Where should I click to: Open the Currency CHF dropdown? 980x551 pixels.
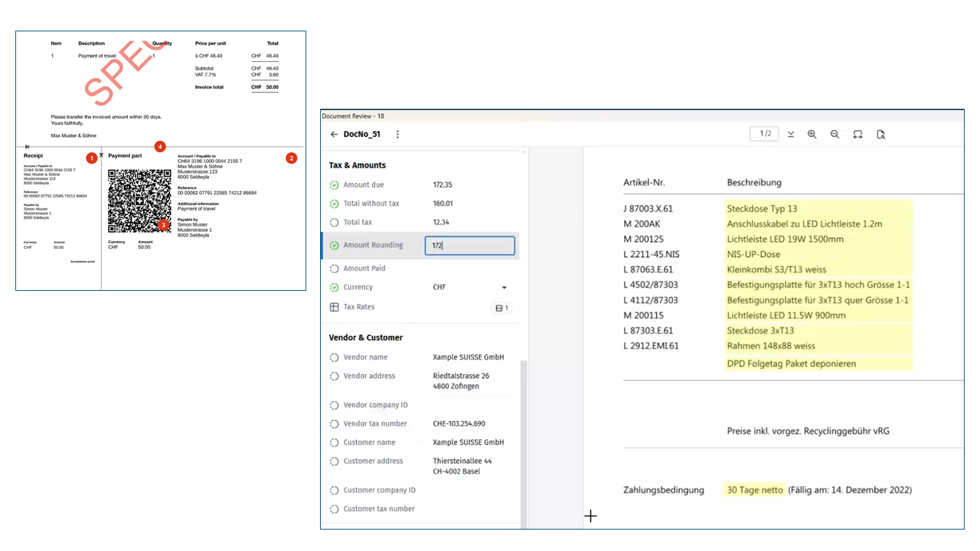(504, 288)
